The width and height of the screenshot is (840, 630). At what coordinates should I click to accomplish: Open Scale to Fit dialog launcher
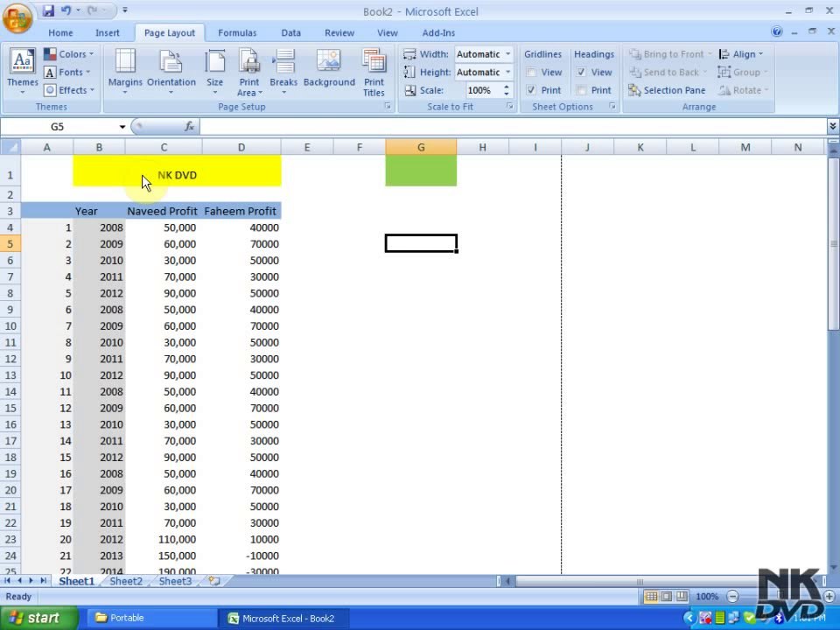[x=510, y=107]
